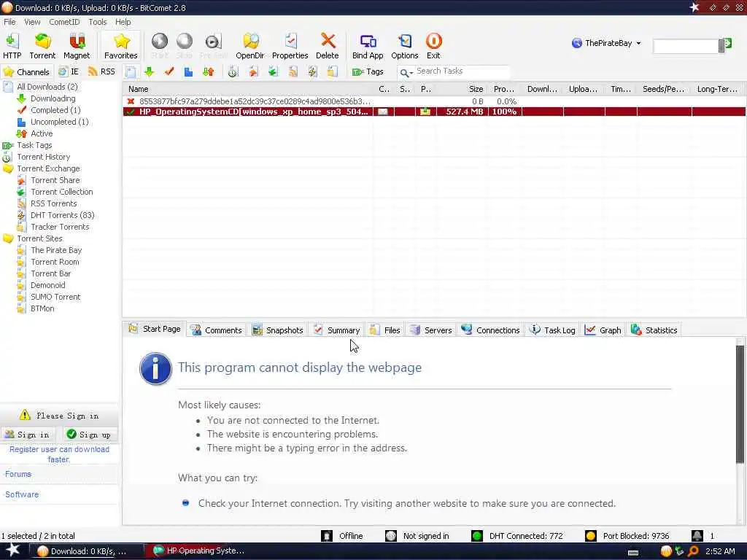Screen dimensions: 747x560
Task: Open Demonoid site entry
Action: click(x=47, y=285)
